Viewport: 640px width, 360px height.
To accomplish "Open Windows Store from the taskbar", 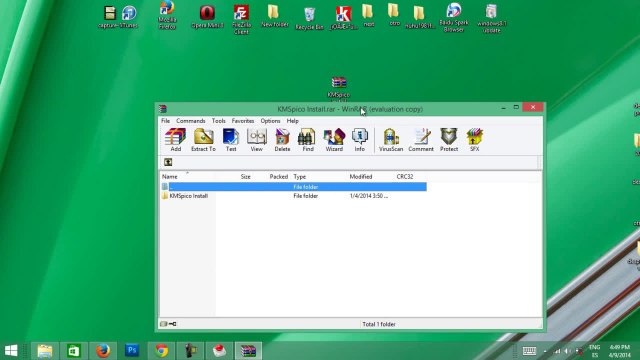I will tap(74, 351).
